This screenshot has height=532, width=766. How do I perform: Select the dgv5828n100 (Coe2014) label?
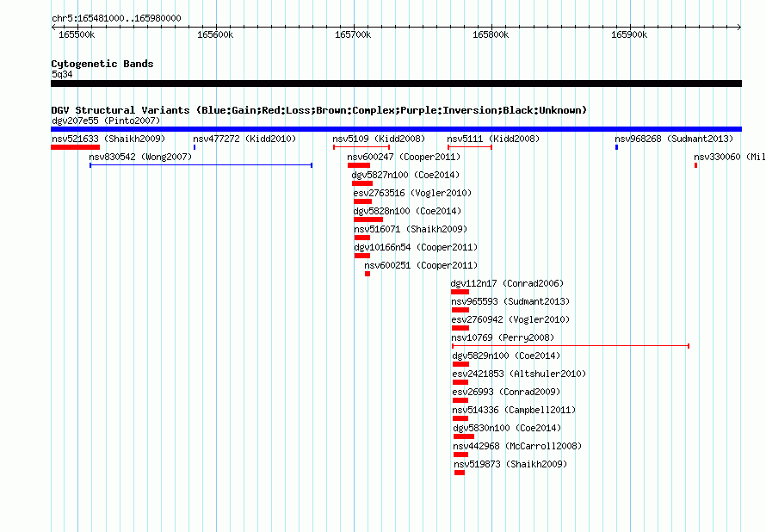tap(407, 211)
